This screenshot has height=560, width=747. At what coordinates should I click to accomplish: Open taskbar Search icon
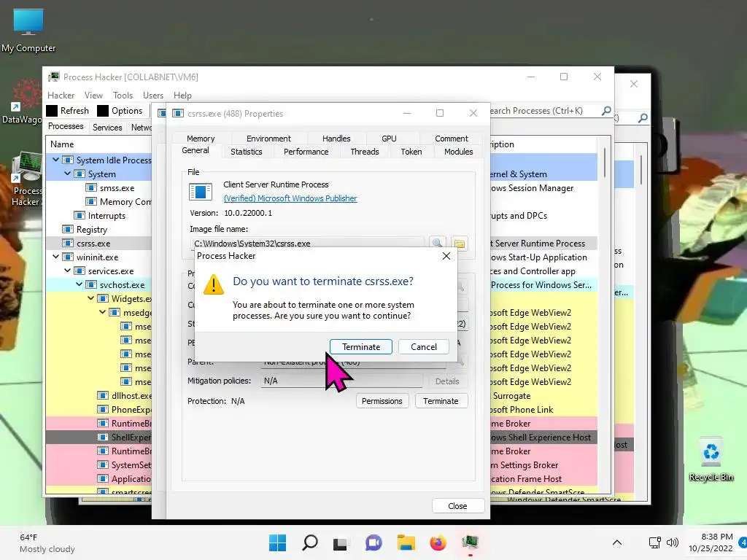(309, 542)
